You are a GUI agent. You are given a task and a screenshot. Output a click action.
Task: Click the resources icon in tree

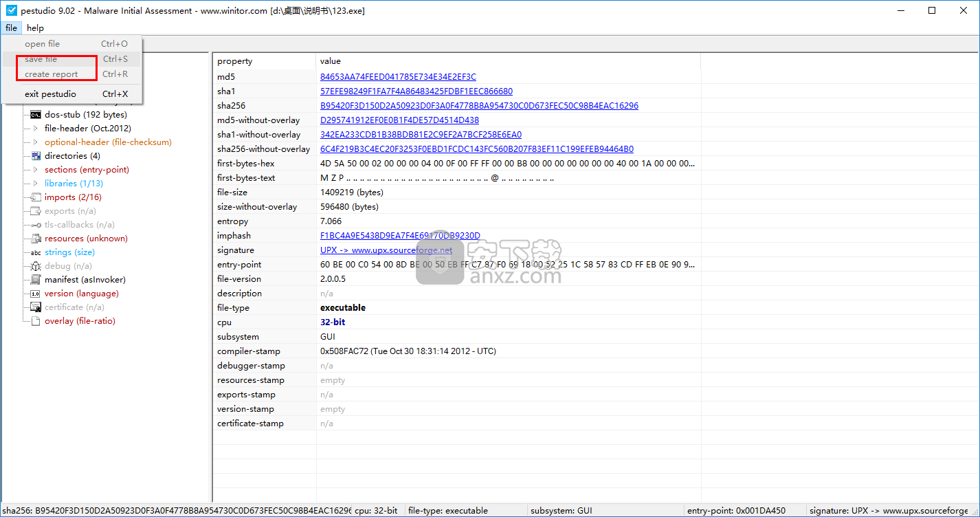pyautogui.click(x=36, y=239)
